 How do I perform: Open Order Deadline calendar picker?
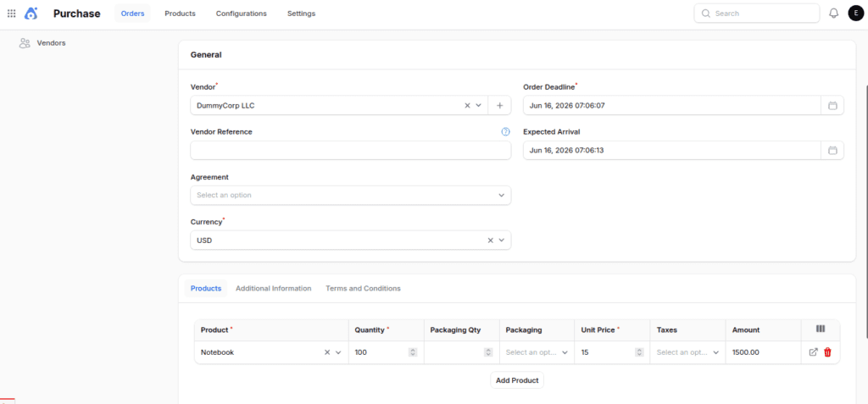click(x=832, y=105)
